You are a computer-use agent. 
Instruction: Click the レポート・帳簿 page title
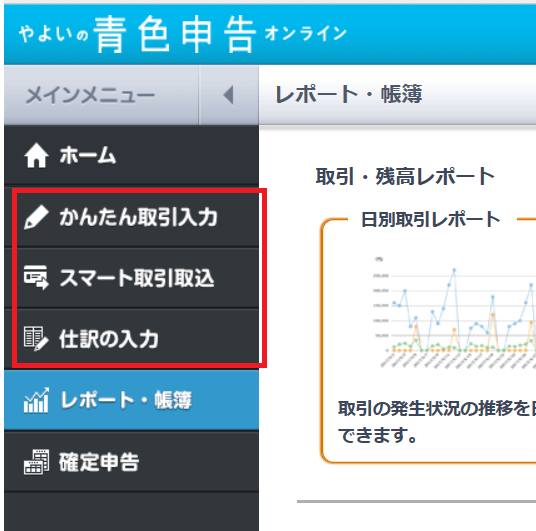click(349, 94)
